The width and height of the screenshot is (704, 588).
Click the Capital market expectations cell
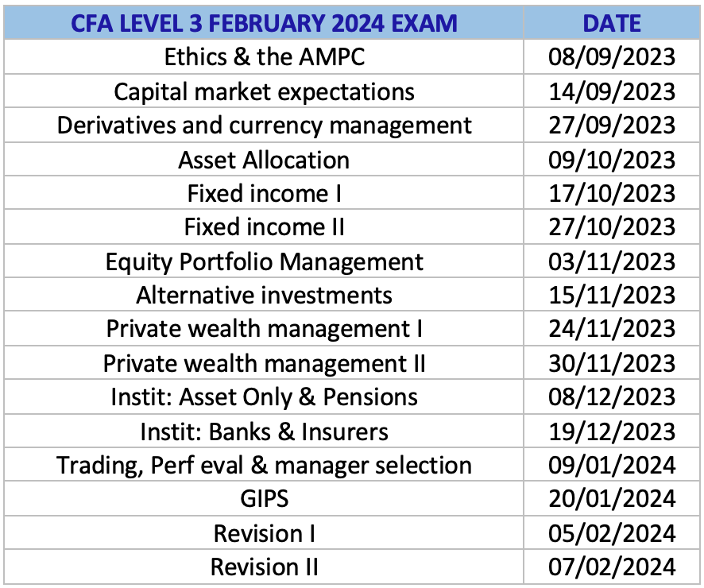coord(264,91)
